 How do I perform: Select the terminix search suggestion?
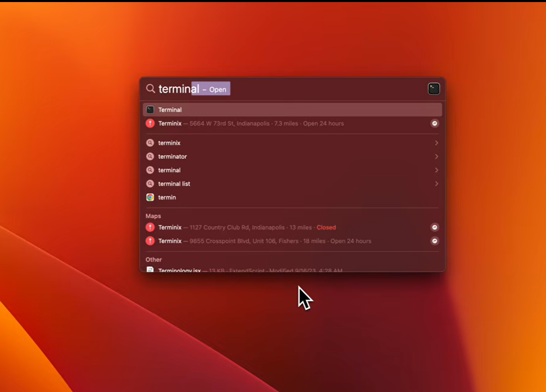[x=292, y=143]
